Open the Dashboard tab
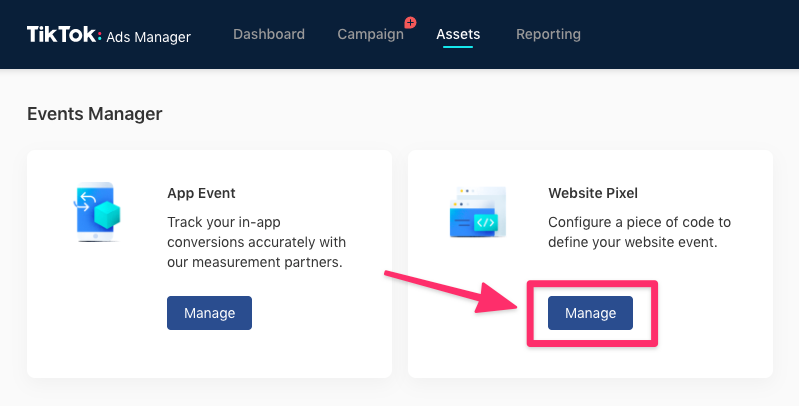This screenshot has width=799, height=406. (269, 34)
